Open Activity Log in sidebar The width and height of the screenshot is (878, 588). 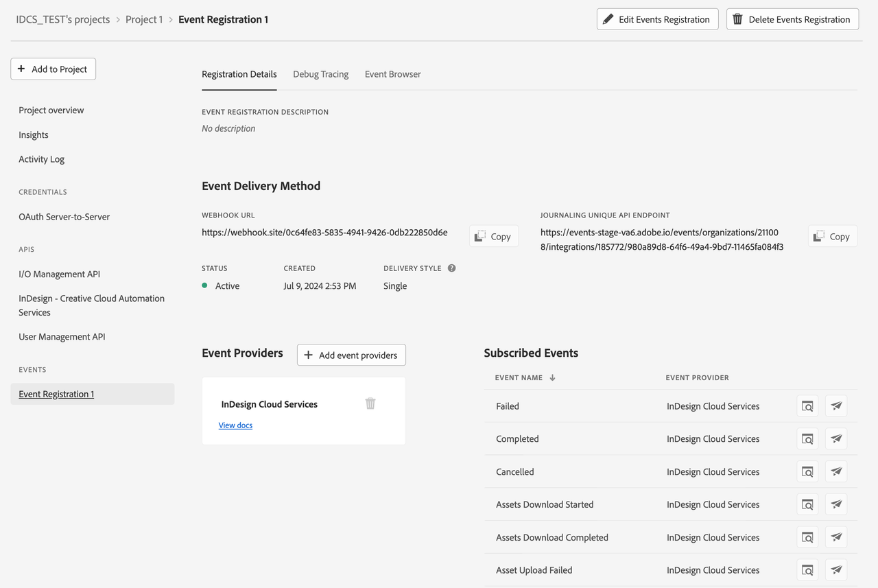42,159
